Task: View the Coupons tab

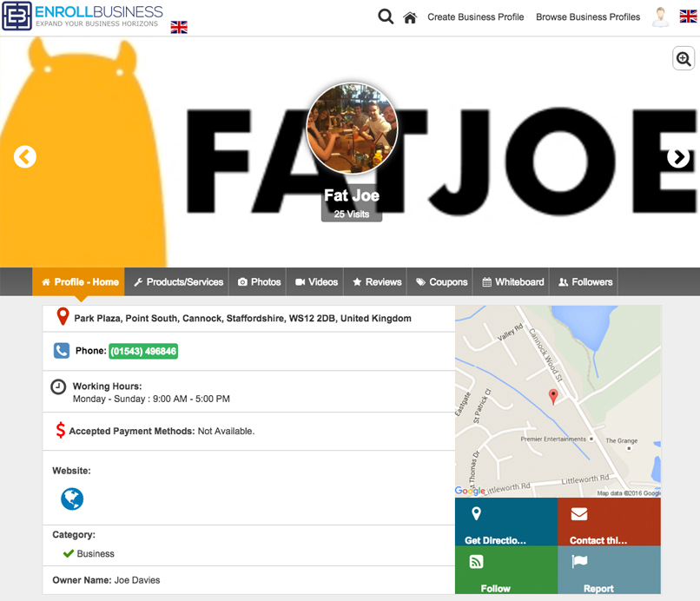Action: coord(440,281)
